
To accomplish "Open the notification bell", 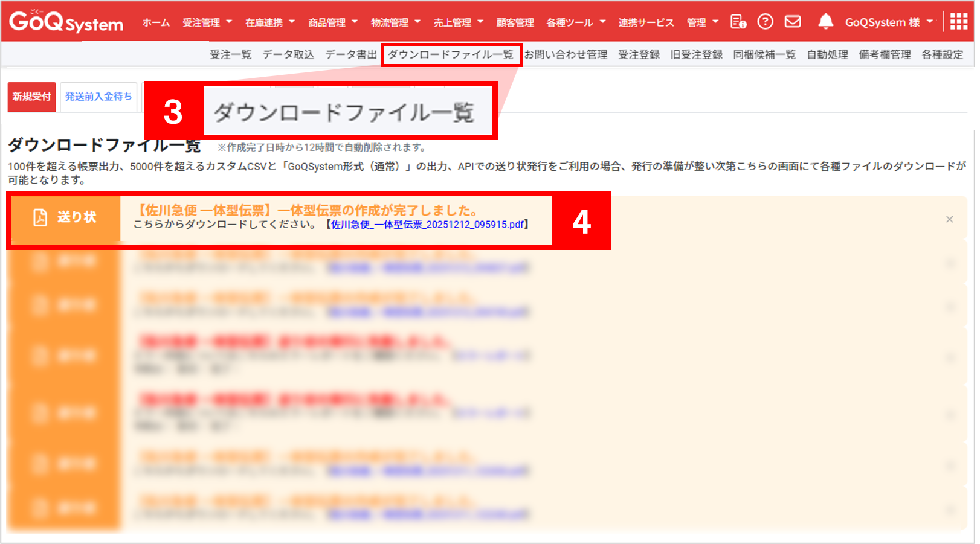I will click(x=825, y=22).
